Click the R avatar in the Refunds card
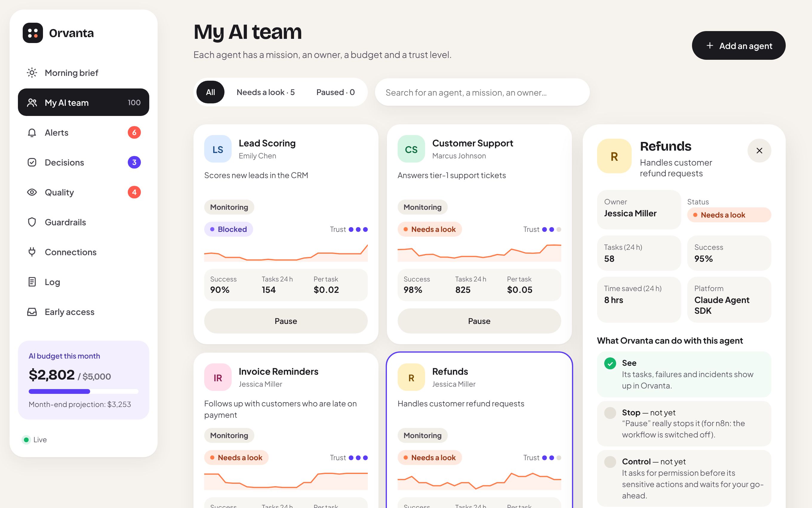The height and width of the screenshot is (508, 812). click(x=411, y=377)
